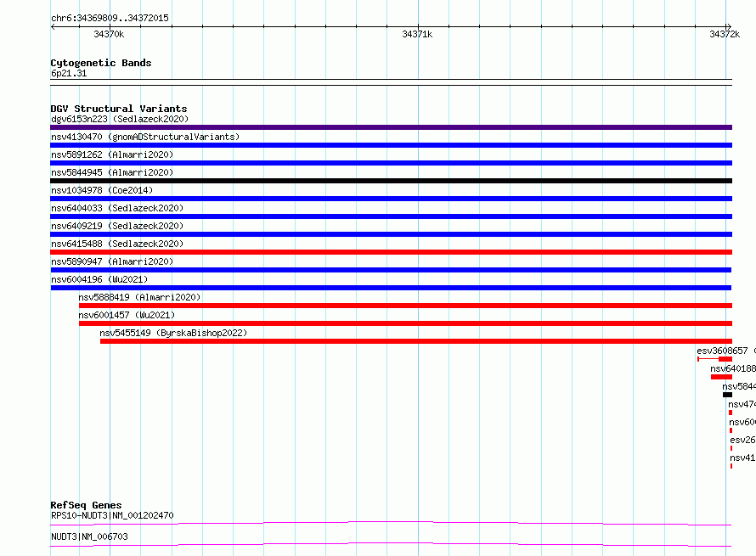756x556 pixels.
Task: Click the 34370k scale label
Action: click(x=109, y=34)
